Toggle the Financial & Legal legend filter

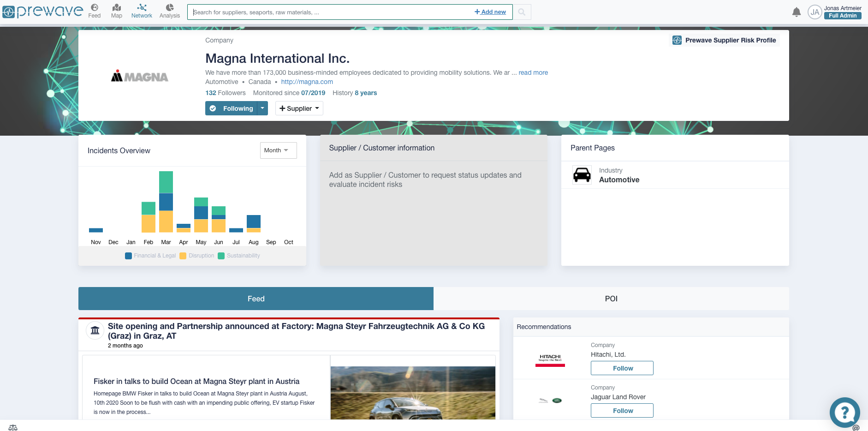(150, 255)
